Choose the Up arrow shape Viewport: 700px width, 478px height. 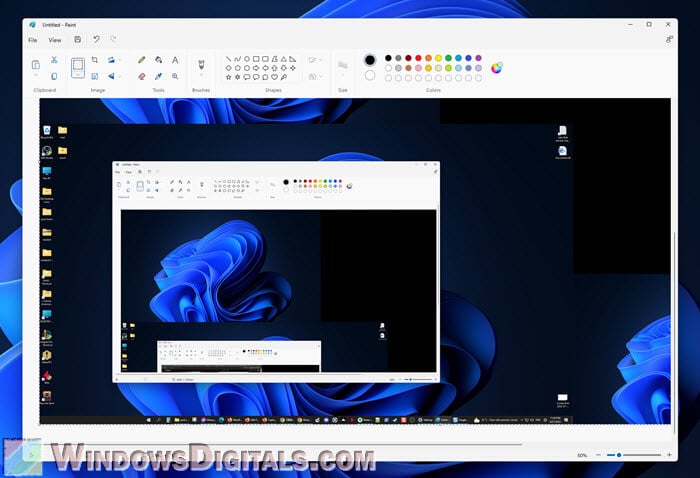point(274,68)
